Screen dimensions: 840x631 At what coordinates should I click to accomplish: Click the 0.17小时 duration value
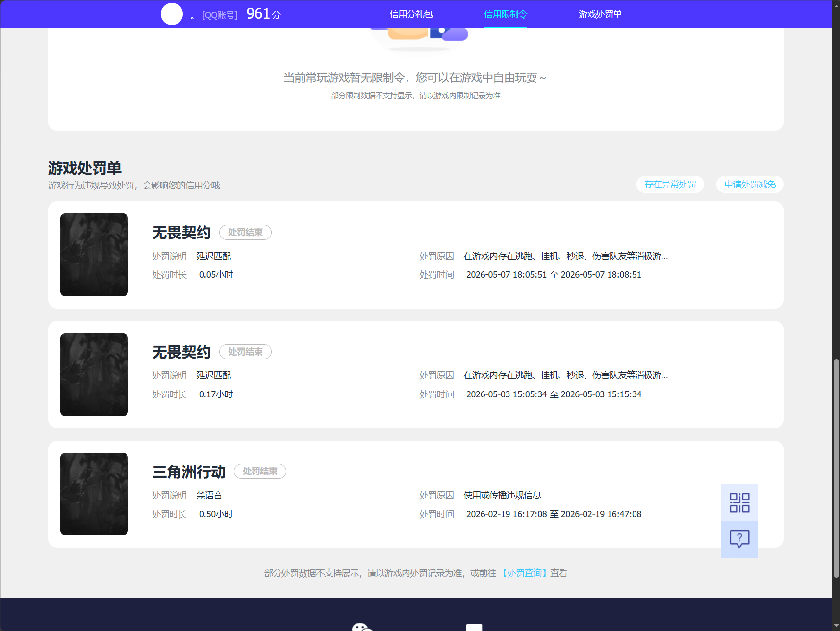(216, 394)
